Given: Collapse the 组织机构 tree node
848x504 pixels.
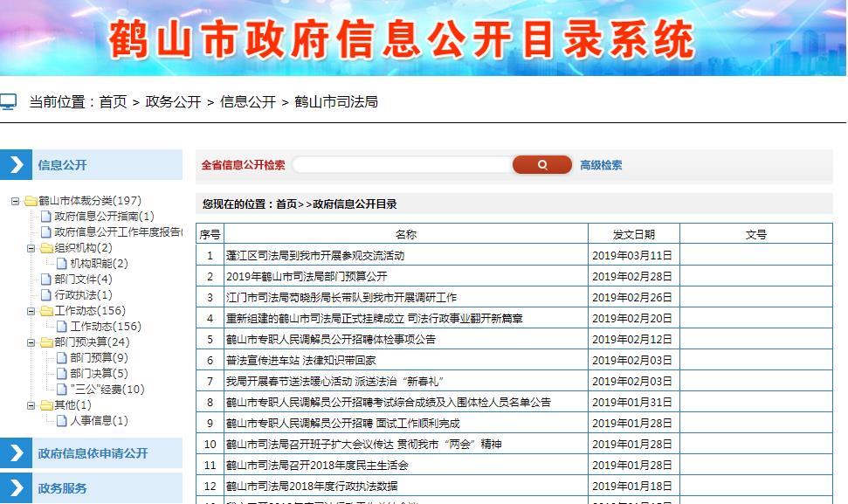Looking at the screenshot, I should pos(31,248).
